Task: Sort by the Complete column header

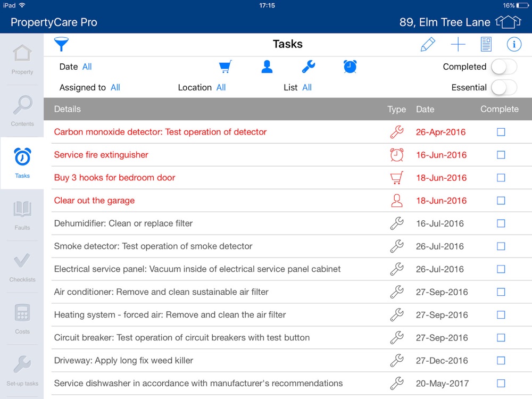Action: click(499, 109)
